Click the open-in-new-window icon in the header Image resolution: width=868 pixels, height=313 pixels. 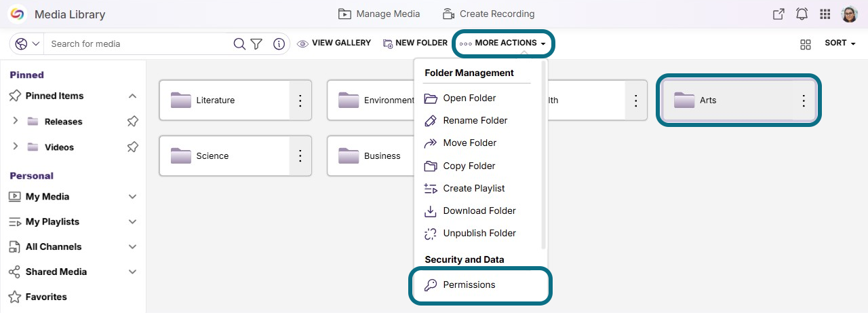pyautogui.click(x=778, y=14)
